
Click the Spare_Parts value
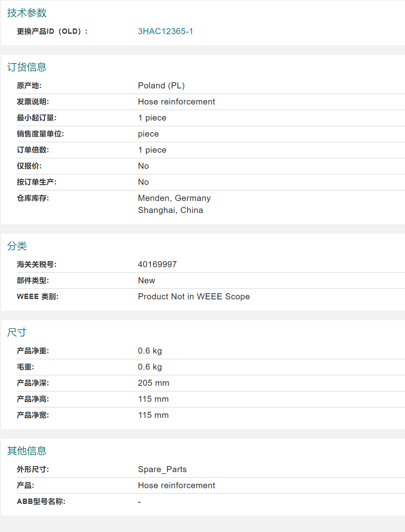(x=162, y=469)
